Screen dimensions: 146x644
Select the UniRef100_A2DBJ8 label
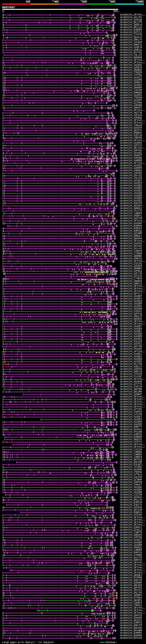[131, 67]
